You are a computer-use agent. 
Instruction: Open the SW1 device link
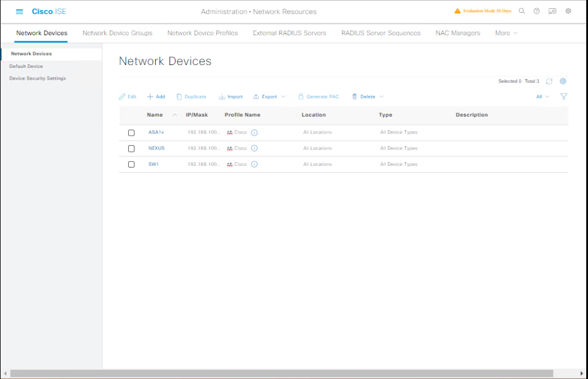[x=153, y=164]
